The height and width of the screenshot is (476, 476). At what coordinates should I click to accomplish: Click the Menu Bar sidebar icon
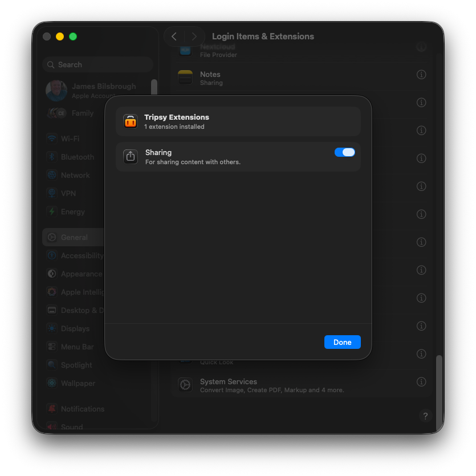tap(52, 347)
